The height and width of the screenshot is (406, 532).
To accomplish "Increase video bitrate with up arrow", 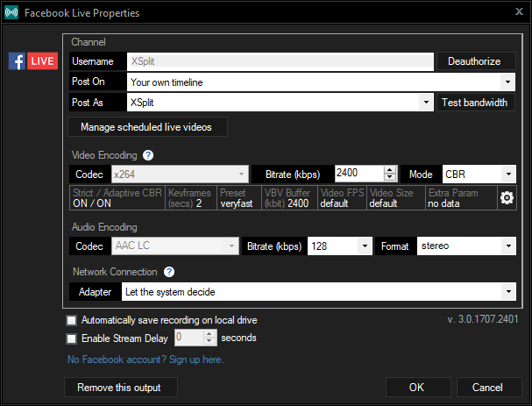I will pos(390,170).
